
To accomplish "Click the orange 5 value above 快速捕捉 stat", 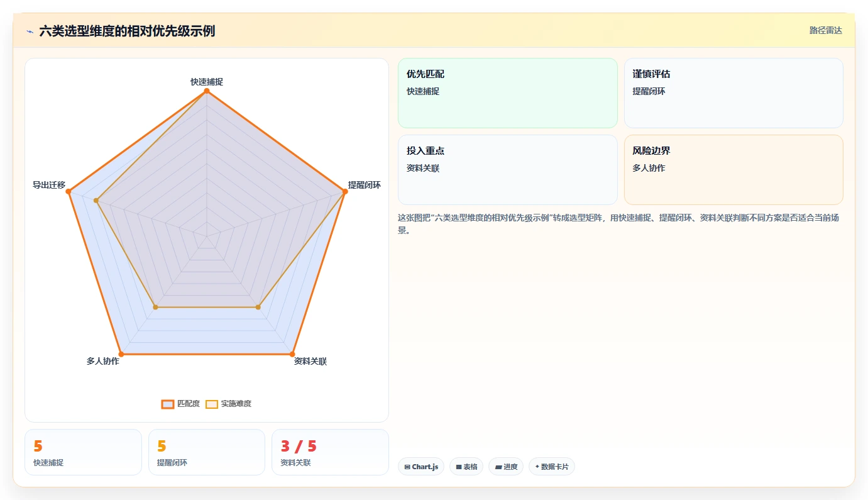I will (38, 446).
